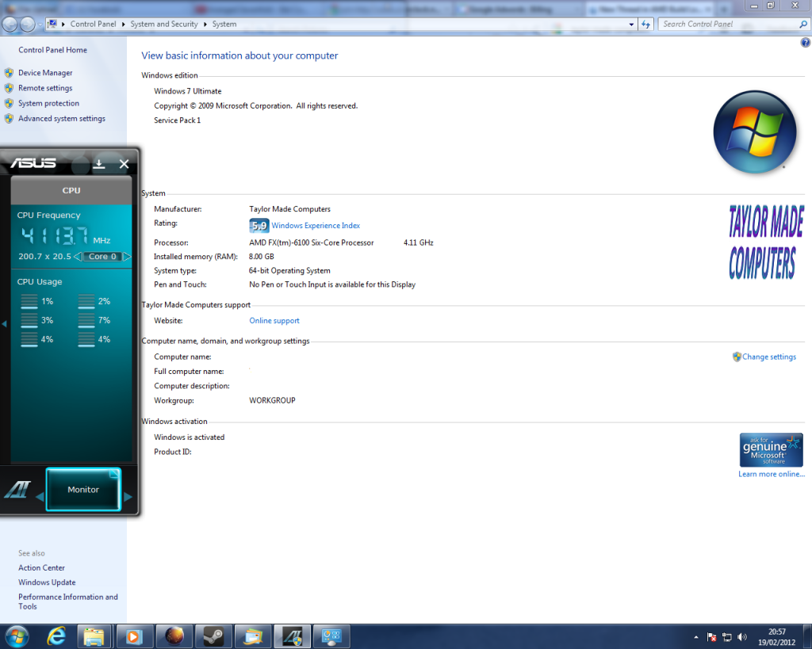Click the right arrow beside Monitor button

(x=128, y=497)
